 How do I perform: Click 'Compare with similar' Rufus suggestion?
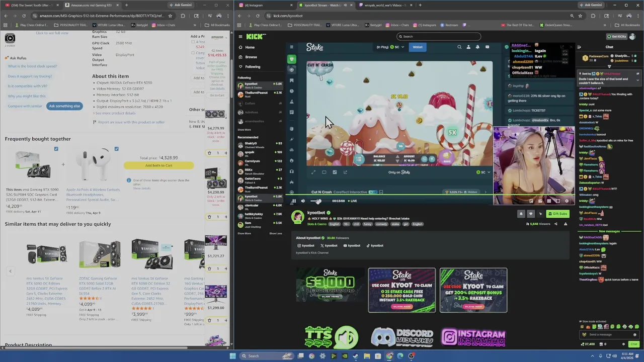coord(25,106)
